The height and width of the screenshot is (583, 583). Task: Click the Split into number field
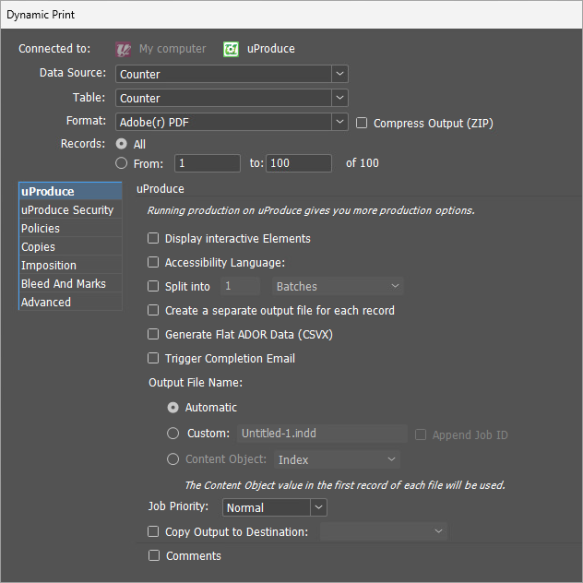pyautogui.click(x=240, y=286)
